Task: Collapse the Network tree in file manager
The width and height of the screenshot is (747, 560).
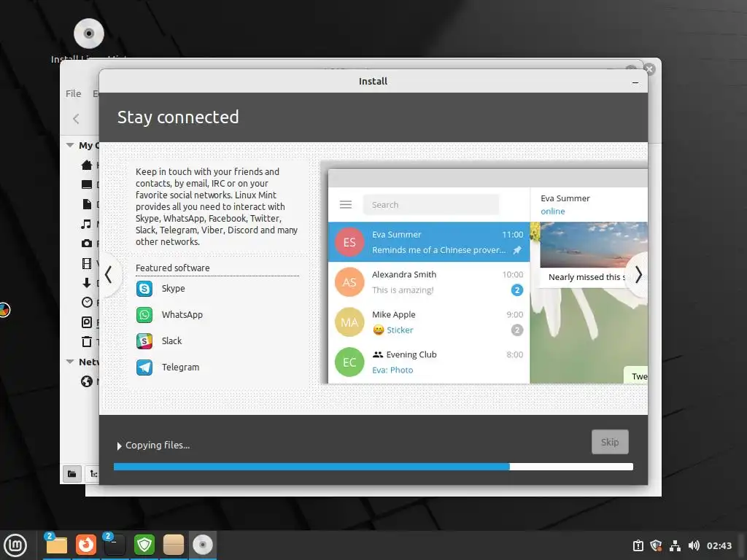Action: [70, 362]
